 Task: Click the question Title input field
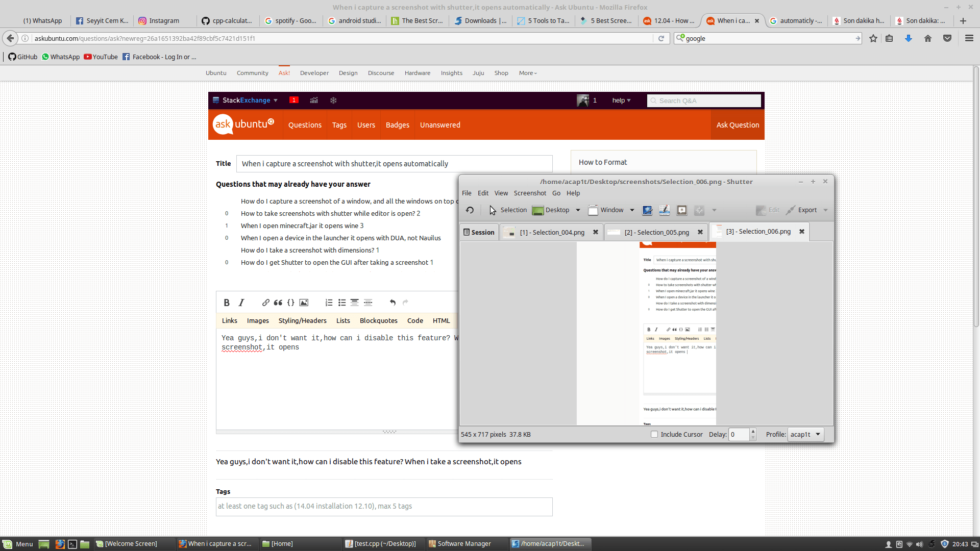(394, 164)
